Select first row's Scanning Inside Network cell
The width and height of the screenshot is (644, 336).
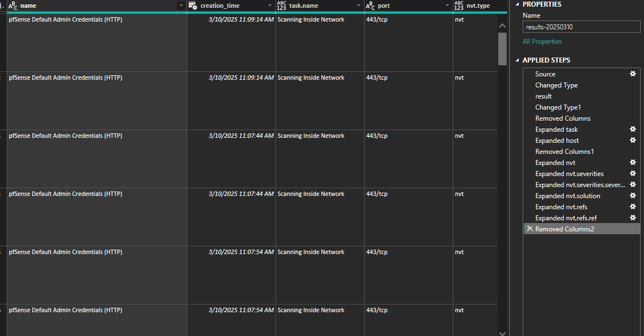coord(320,43)
